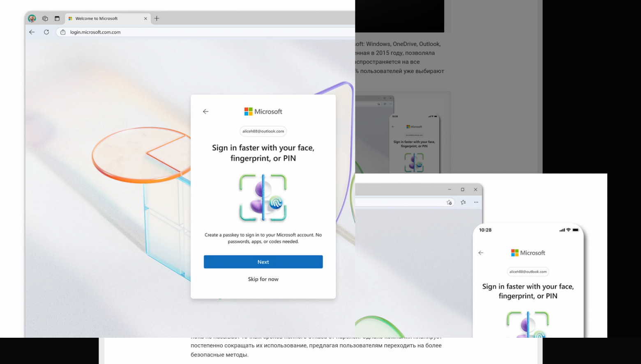The image size is (641, 364).
Task: Click the phone back arrow in zoomed view
Action: [x=481, y=253]
